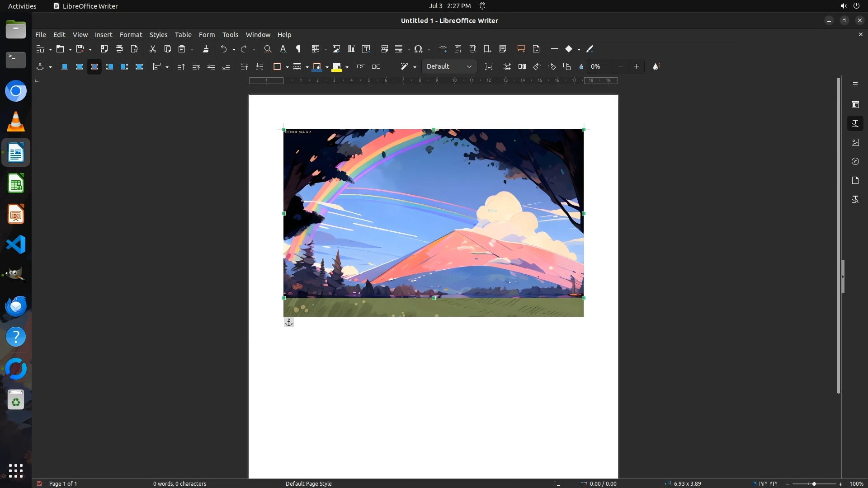Click the Default Page Style status text
Viewport: 868px width, 488px height.
click(308, 483)
